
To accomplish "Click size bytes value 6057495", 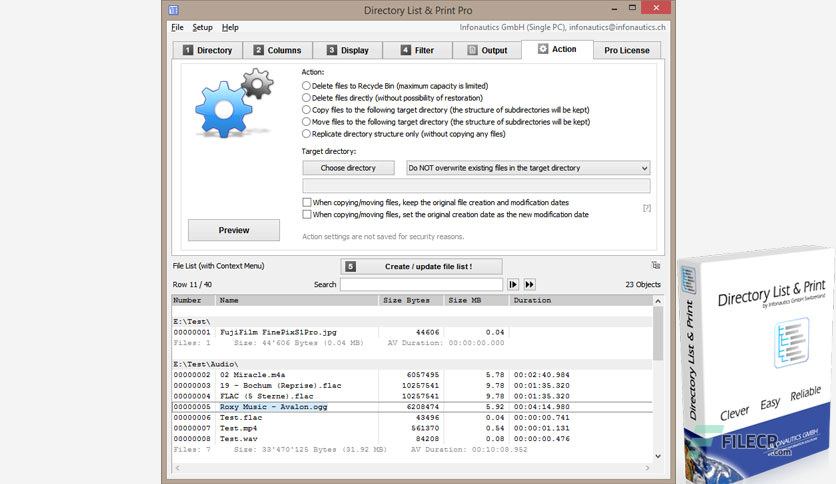I will (x=423, y=375).
